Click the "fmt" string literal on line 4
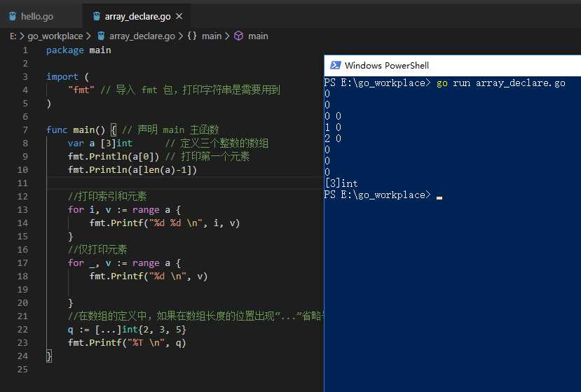 [x=81, y=90]
